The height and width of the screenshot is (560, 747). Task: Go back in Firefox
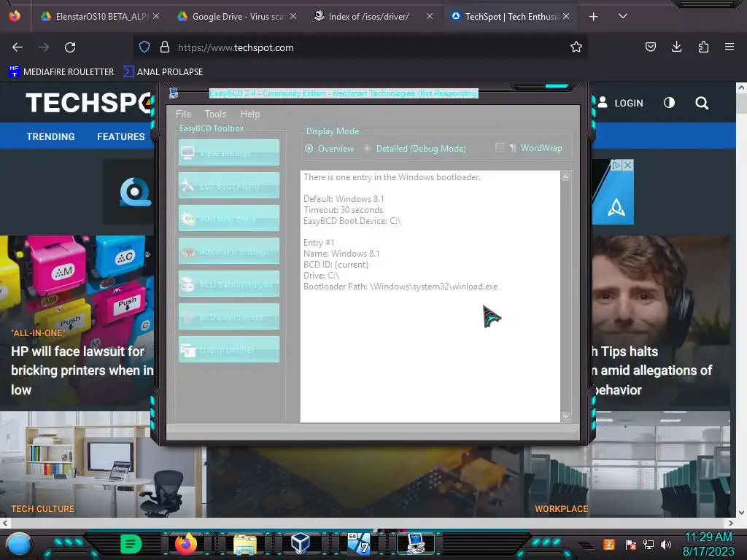[x=18, y=47]
